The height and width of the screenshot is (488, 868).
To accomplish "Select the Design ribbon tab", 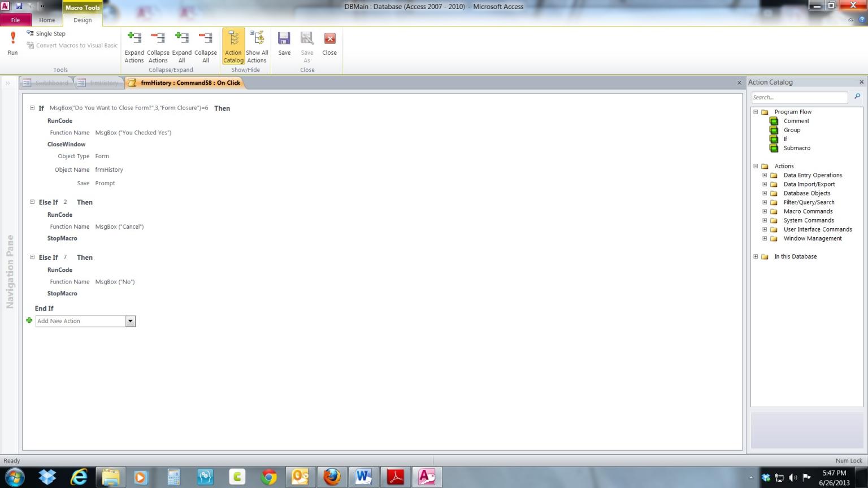I will pos(83,20).
